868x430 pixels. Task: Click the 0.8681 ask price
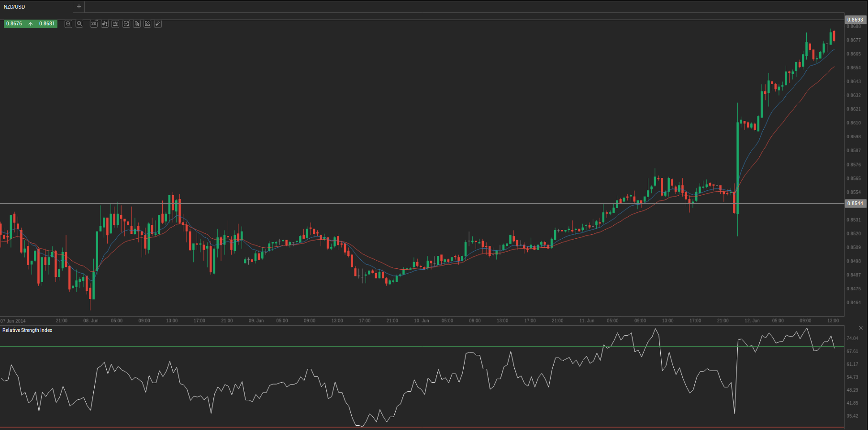coord(47,24)
